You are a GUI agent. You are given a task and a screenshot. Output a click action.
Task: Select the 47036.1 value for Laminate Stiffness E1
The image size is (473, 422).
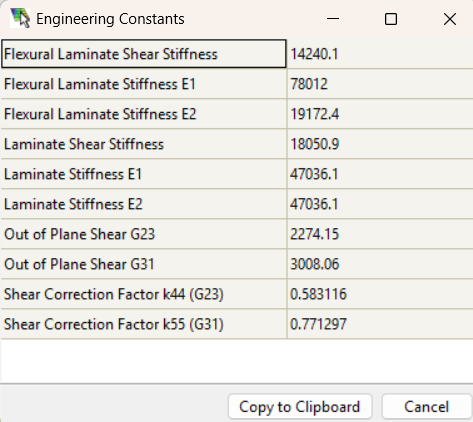point(314,174)
